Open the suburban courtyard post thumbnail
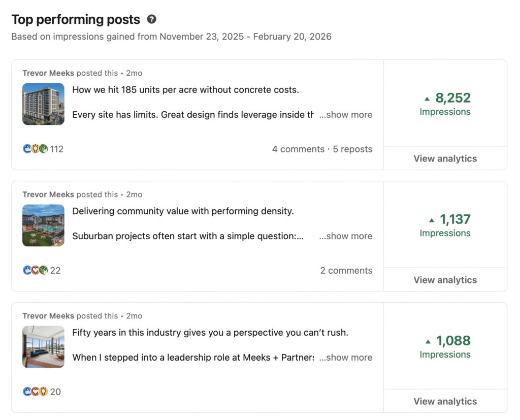Image resolution: width=520 pixels, height=420 pixels. (x=43, y=225)
